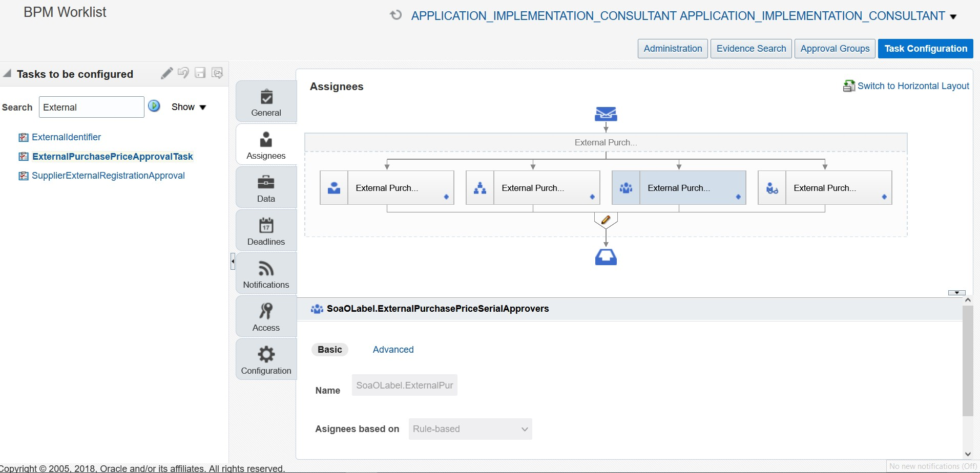The image size is (980, 473).
Task: Click the Administration button
Action: tap(673, 49)
